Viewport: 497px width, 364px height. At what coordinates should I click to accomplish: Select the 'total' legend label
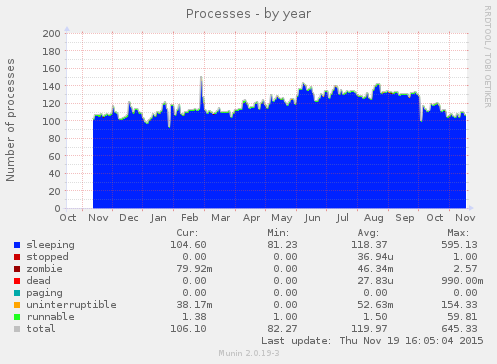point(41,329)
